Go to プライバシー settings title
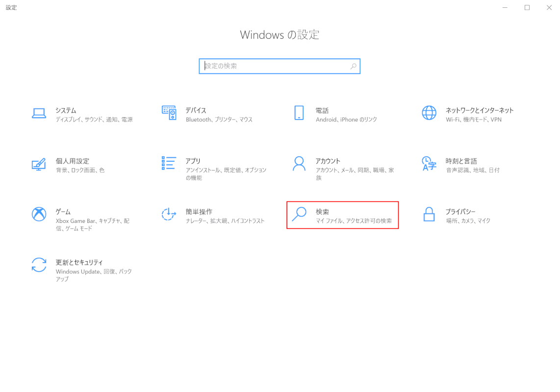Image resolution: width=560 pixels, height=392 pixels. [460, 212]
